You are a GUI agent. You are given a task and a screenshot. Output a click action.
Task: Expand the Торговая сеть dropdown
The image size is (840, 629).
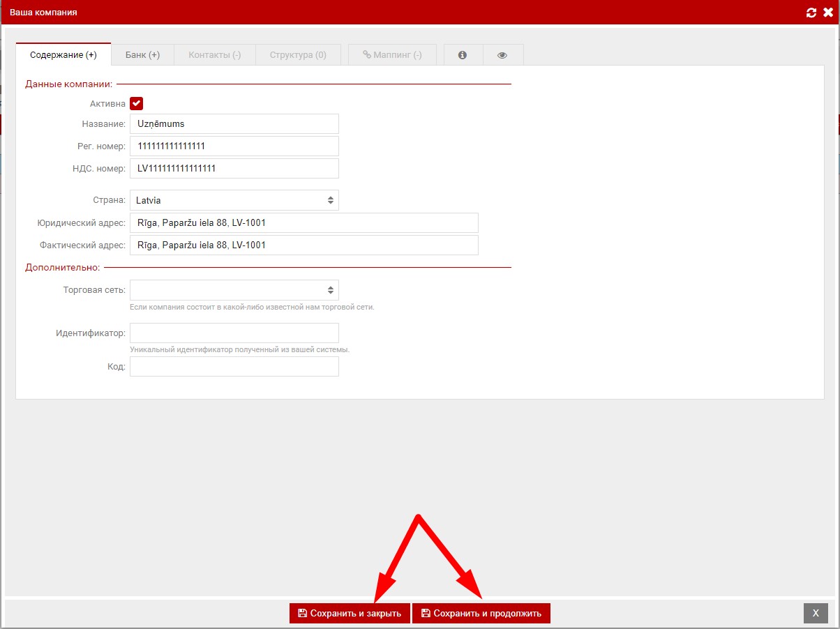(234, 290)
